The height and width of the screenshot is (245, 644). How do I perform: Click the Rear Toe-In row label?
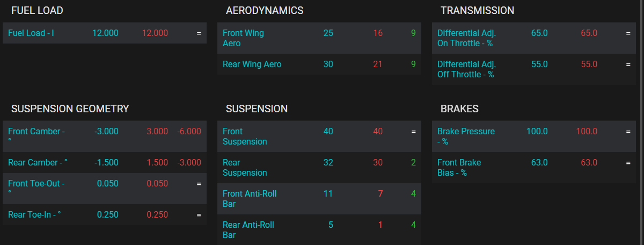tap(34, 214)
